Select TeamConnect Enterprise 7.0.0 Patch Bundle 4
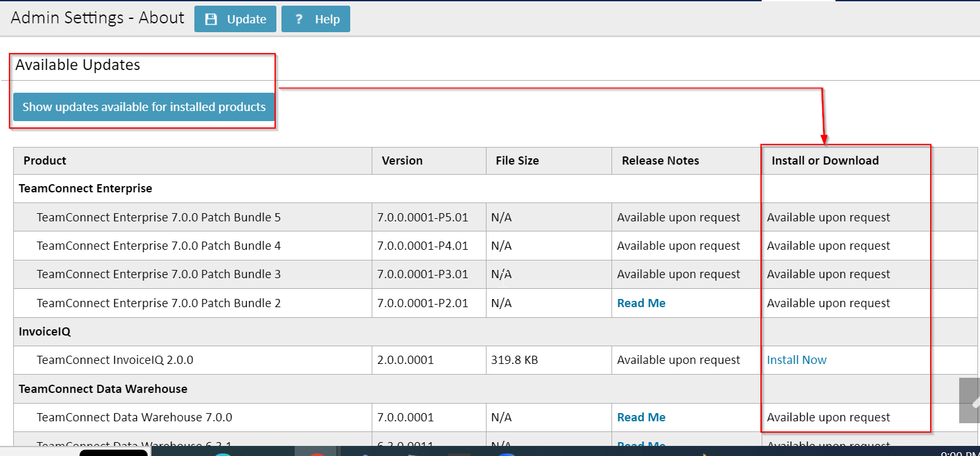The image size is (980, 456). click(x=158, y=246)
